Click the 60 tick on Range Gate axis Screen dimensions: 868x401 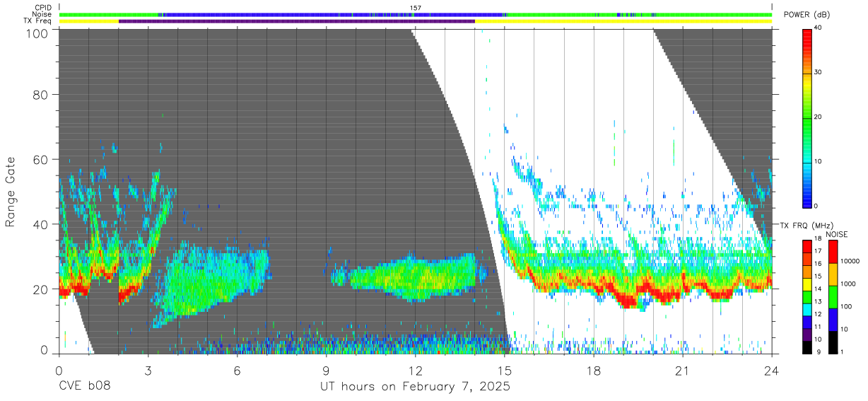pyautogui.click(x=42, y=159)
